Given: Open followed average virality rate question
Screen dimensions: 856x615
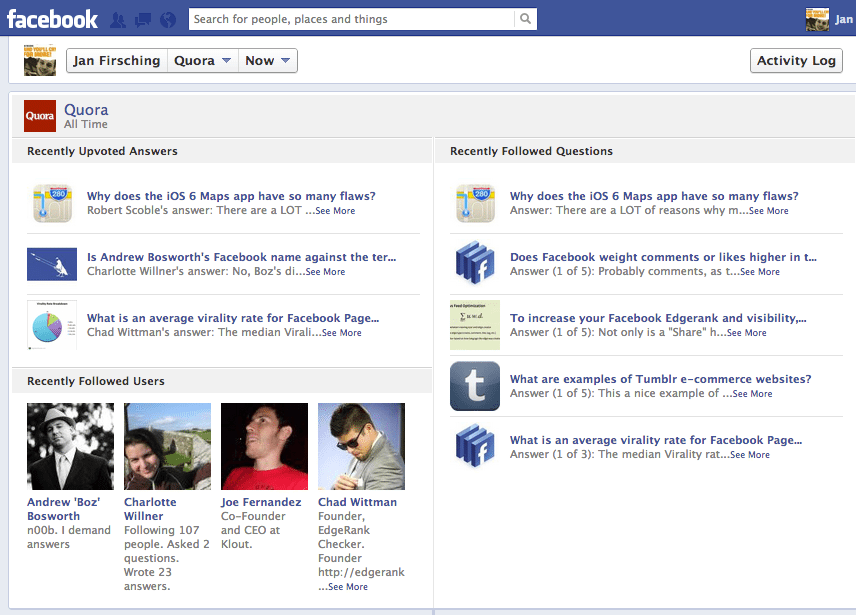Looking at the screenshot, I should coord(656,440).
